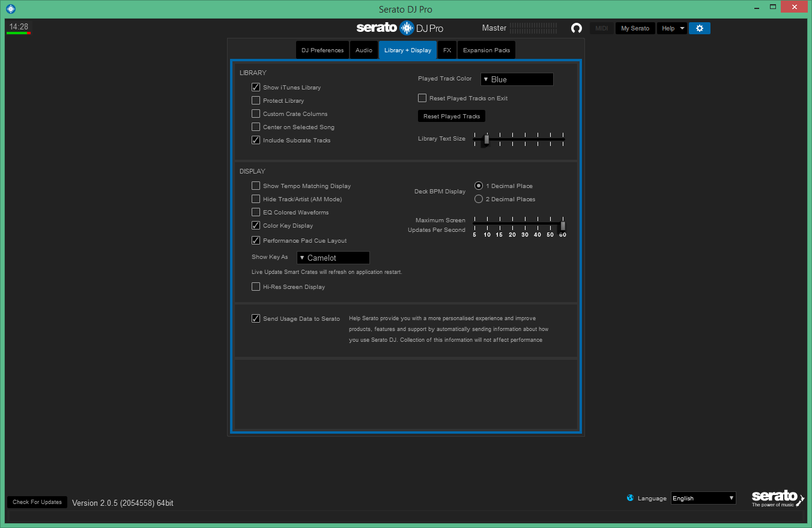
Task: Open My Serato button
Action: 635,28
